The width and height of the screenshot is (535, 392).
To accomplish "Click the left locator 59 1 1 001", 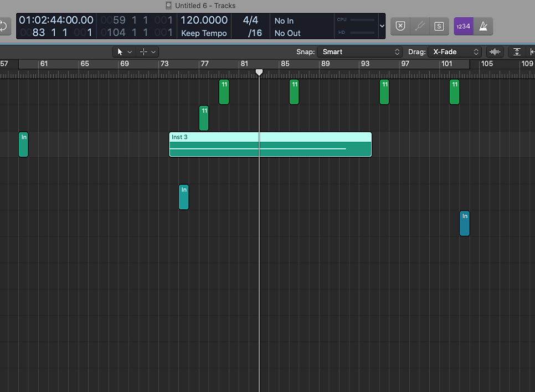I will coord(137,20).
